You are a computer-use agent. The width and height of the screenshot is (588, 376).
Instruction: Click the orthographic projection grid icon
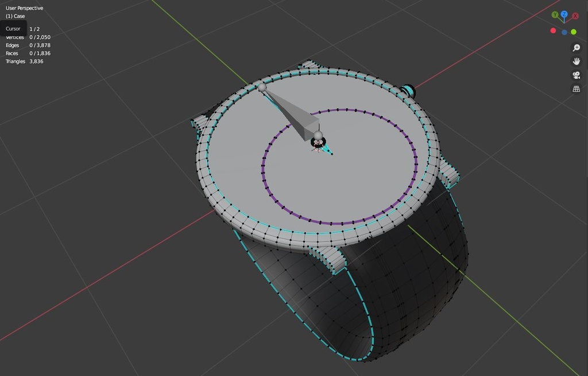(575, 88)
